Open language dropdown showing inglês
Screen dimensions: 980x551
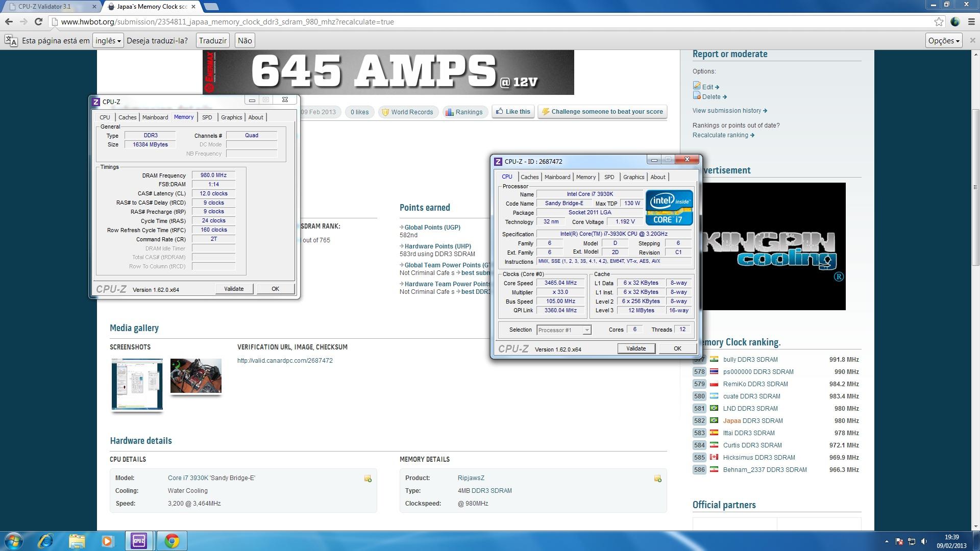(108, 41)
